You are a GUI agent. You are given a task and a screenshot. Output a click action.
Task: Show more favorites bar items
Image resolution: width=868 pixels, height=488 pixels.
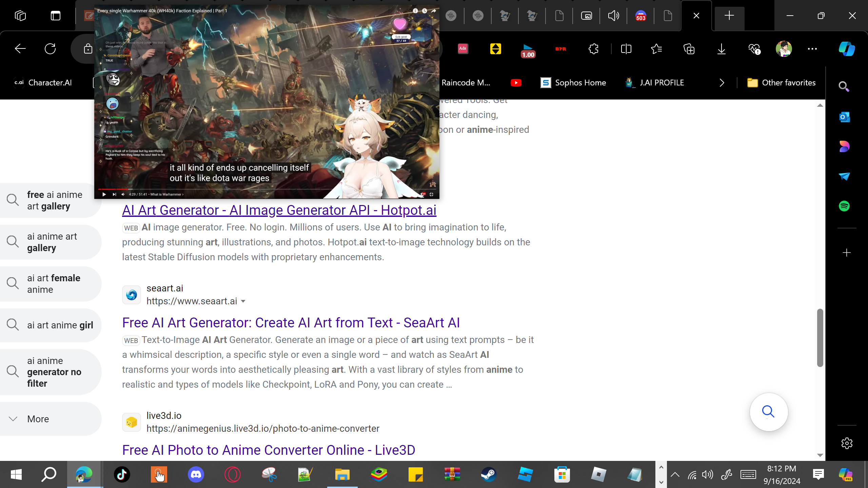pyautogui.click(x=722, y=83)
